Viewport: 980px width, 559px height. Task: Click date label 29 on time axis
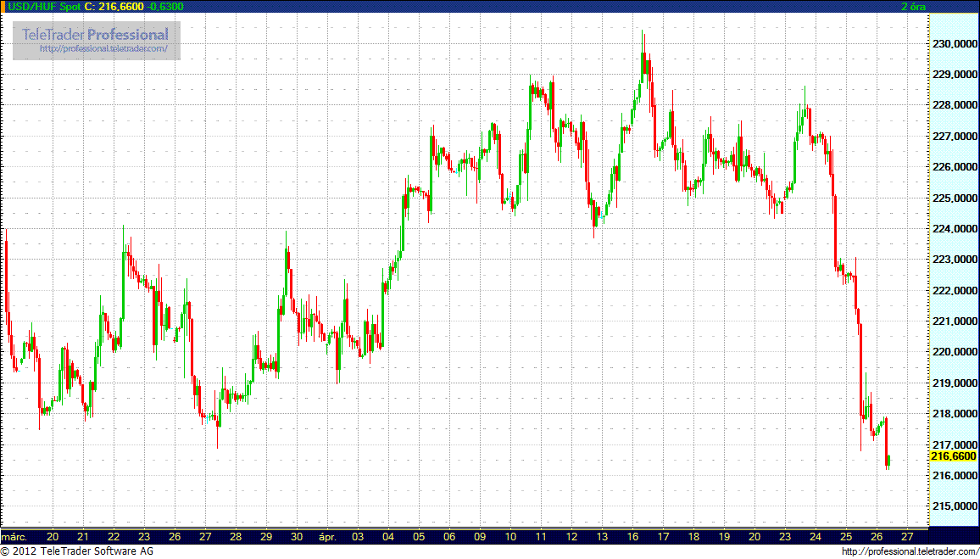266,537
